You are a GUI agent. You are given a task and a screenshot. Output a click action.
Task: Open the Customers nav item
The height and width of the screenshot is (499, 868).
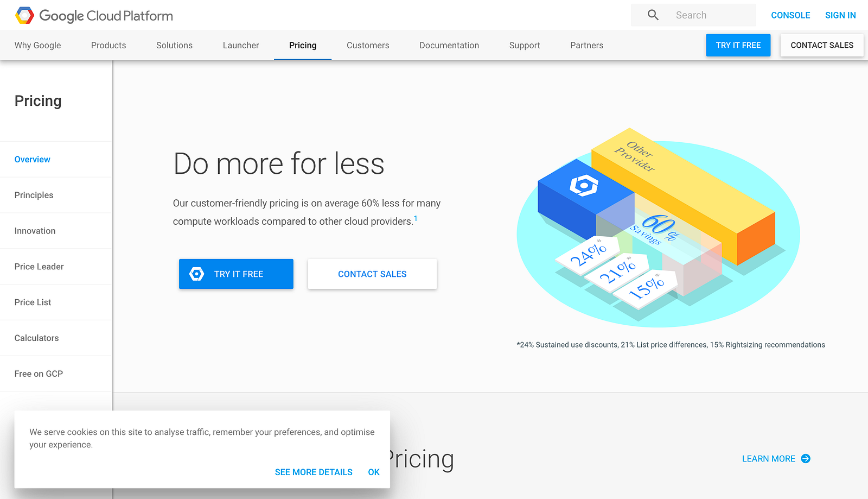pyautogui.click(x=368, y=45)
